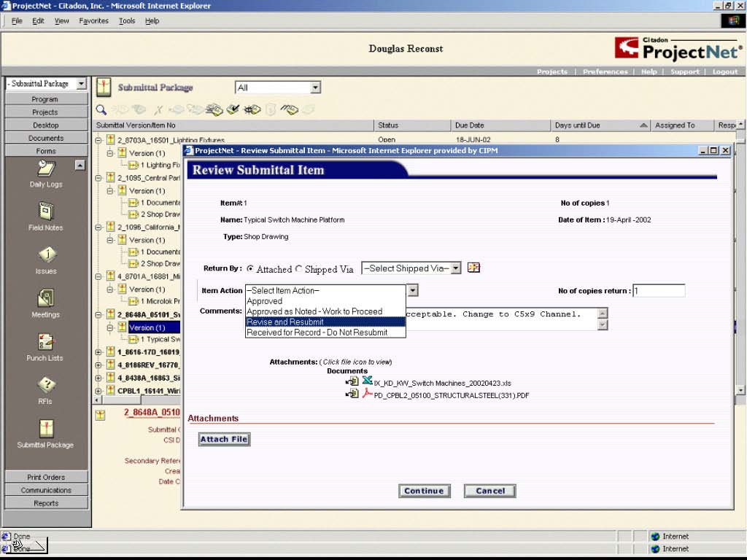Click the Item Action dropdown arrow
Screen dimensions: 747x560
(x=413, y=290)
